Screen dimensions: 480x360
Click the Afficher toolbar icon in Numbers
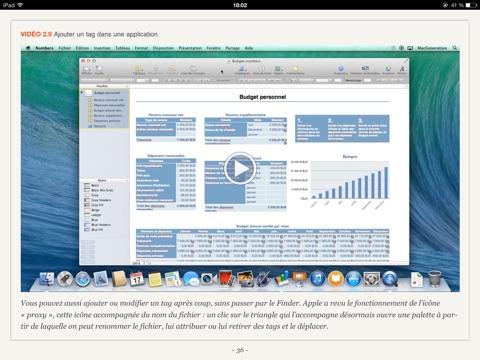coord(87,70)
